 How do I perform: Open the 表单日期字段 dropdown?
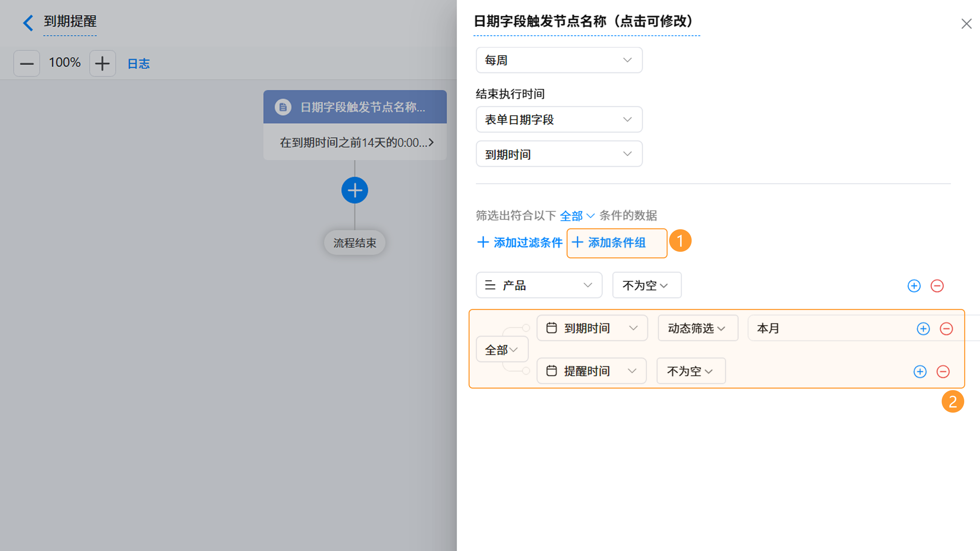tap(559, 119)
